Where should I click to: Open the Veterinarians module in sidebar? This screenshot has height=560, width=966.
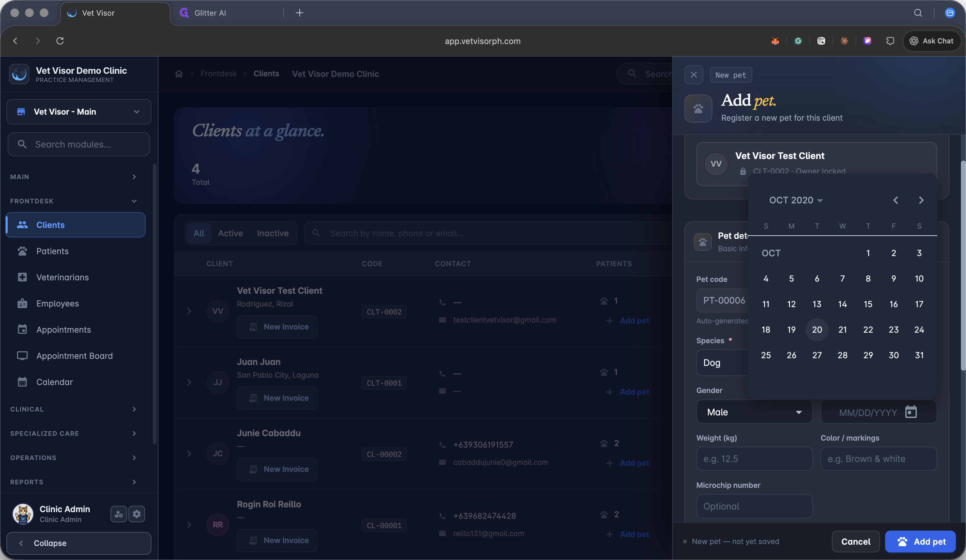coord(76,277)
